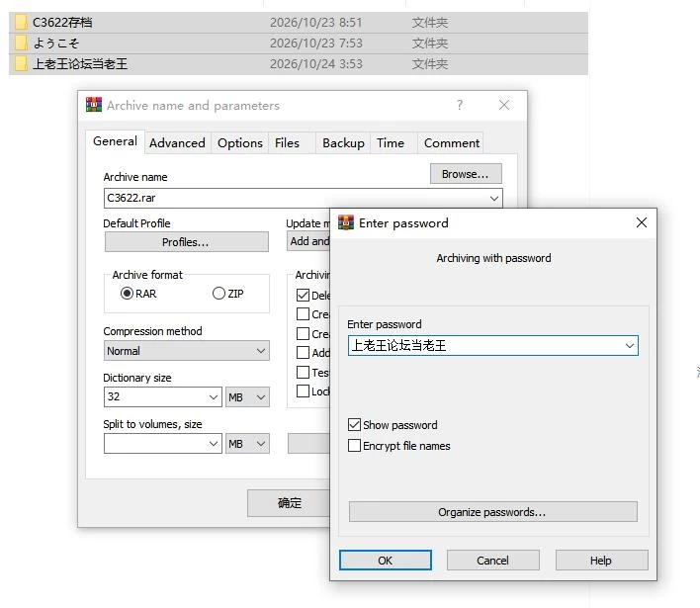The image size is (700, 608).
Task: Select the ZIP archive format
Action: [x=219, y=294]
